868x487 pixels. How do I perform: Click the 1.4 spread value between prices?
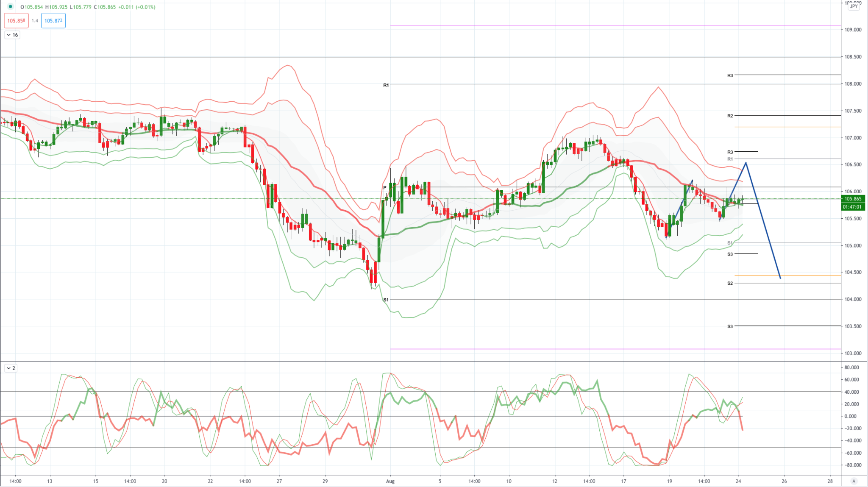pyautogui.click(x=36, y=20)
